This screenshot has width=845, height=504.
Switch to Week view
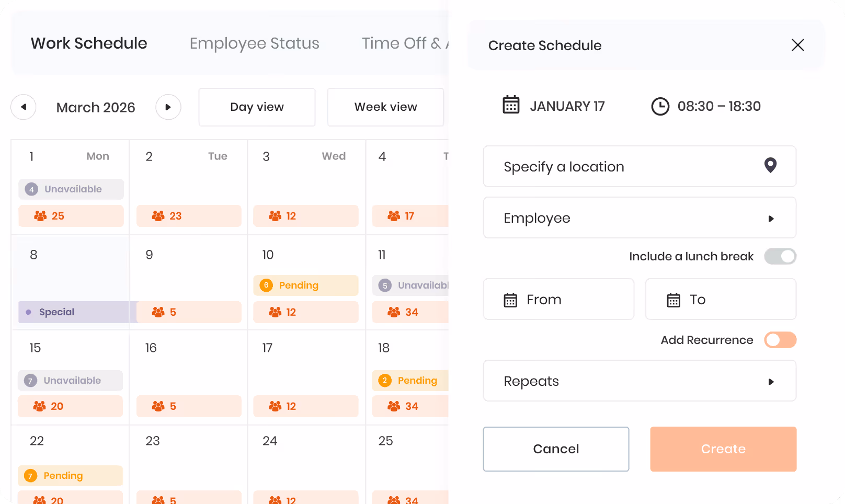[385, 107]
